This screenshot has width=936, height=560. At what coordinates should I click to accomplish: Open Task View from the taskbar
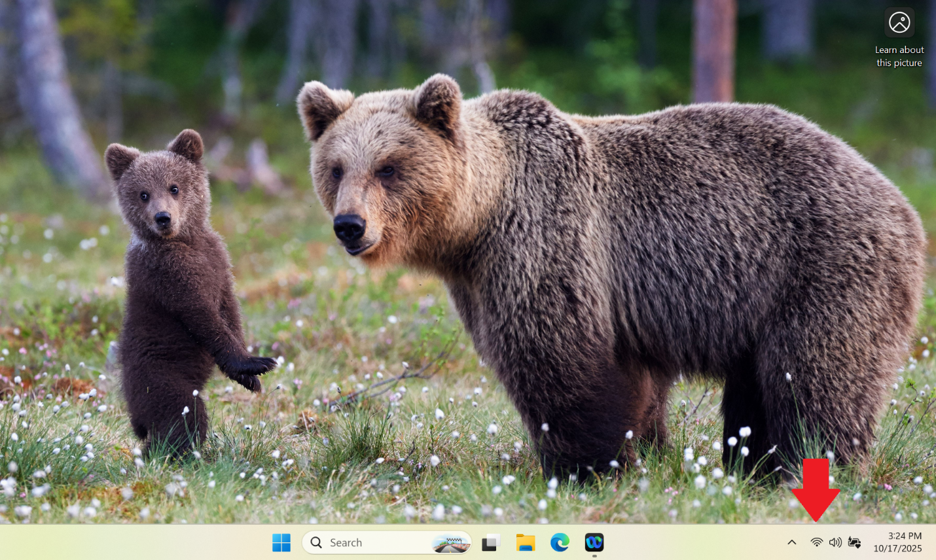[491, 542]
